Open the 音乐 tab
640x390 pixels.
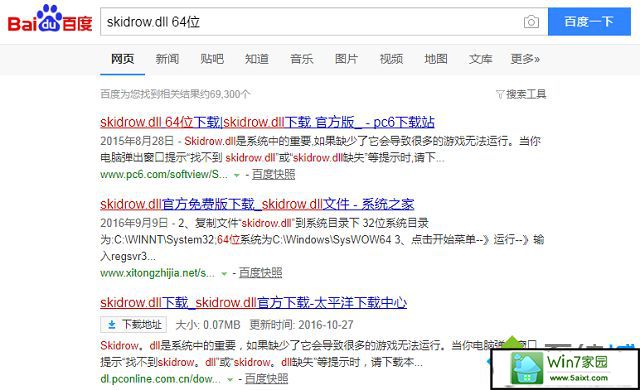(302, 59)
